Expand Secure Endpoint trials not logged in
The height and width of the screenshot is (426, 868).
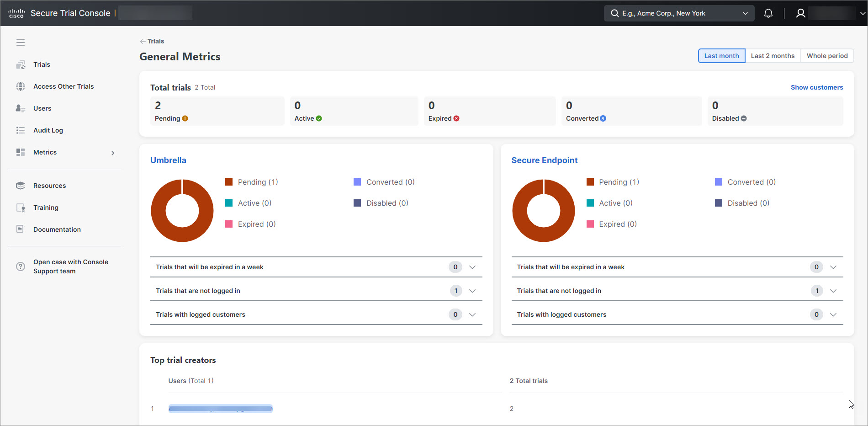coord(833,291)
